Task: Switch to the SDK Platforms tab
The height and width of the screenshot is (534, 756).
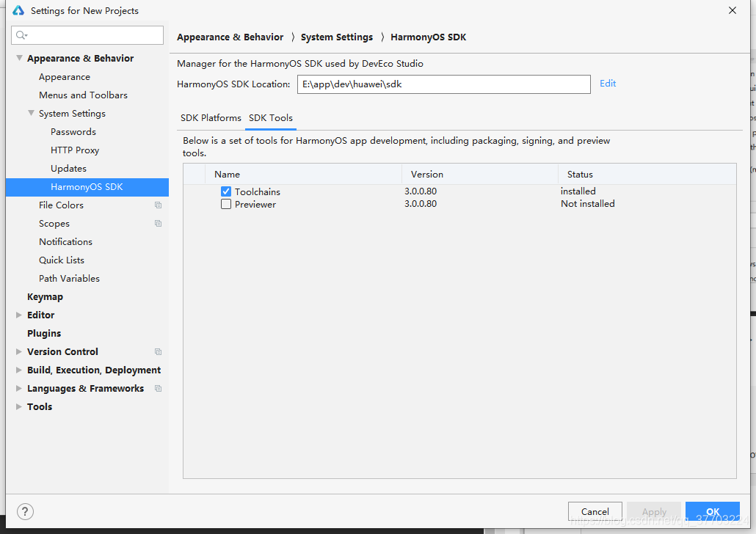Action: tap(211, 118)
